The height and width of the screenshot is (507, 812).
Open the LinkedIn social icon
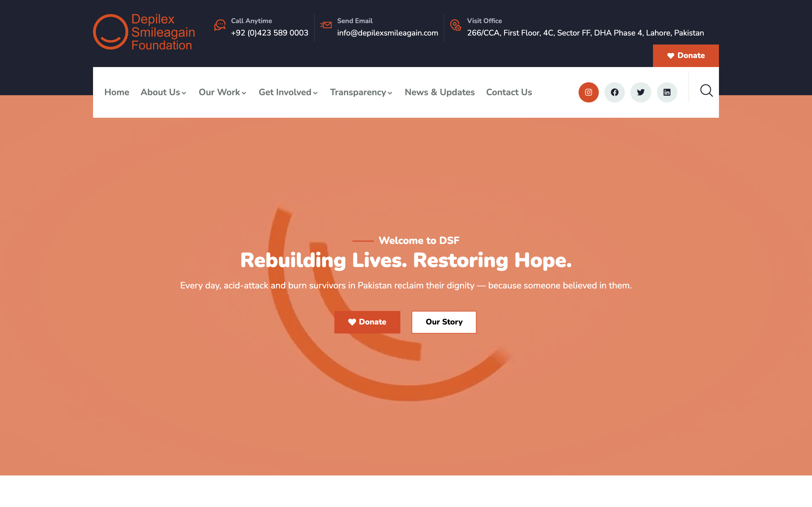[667, 92]
